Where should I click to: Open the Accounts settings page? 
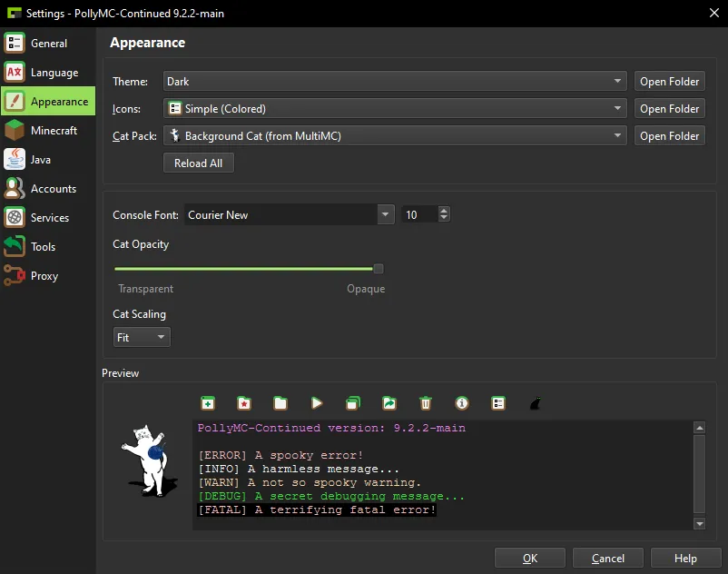click(x=48, y=189)
